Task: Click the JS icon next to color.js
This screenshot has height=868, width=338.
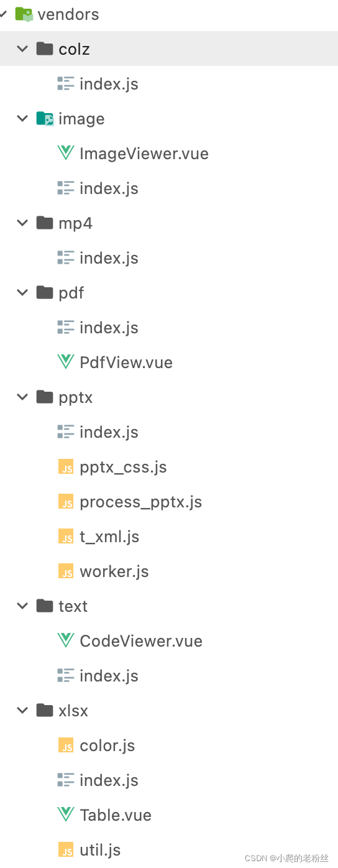Action: click(x=66, y=746)
